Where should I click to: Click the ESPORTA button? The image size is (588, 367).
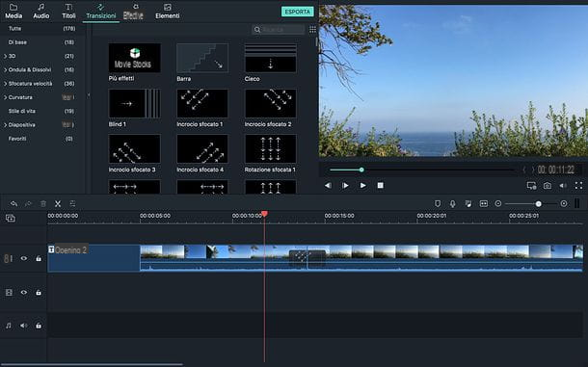(x=298, y=12)
